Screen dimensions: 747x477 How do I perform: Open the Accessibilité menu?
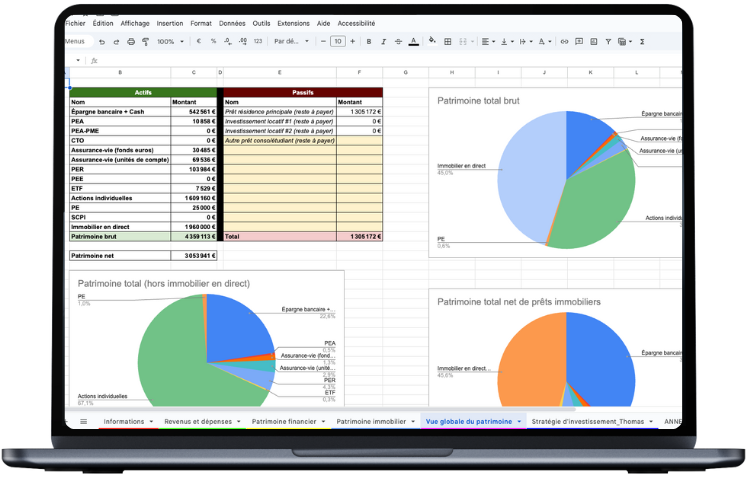point(356,23)
